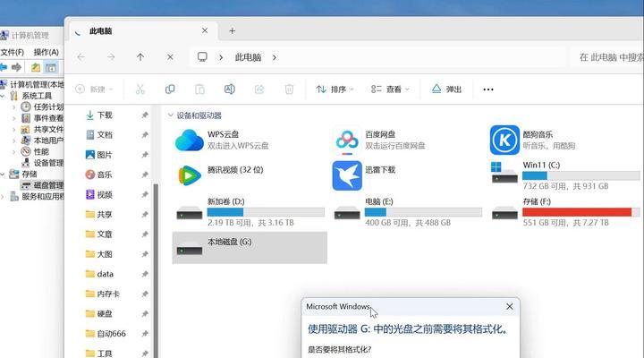Select the 新加卷 (D:) drive icon
Screen dimensions: 644x358
coord(190,214)
